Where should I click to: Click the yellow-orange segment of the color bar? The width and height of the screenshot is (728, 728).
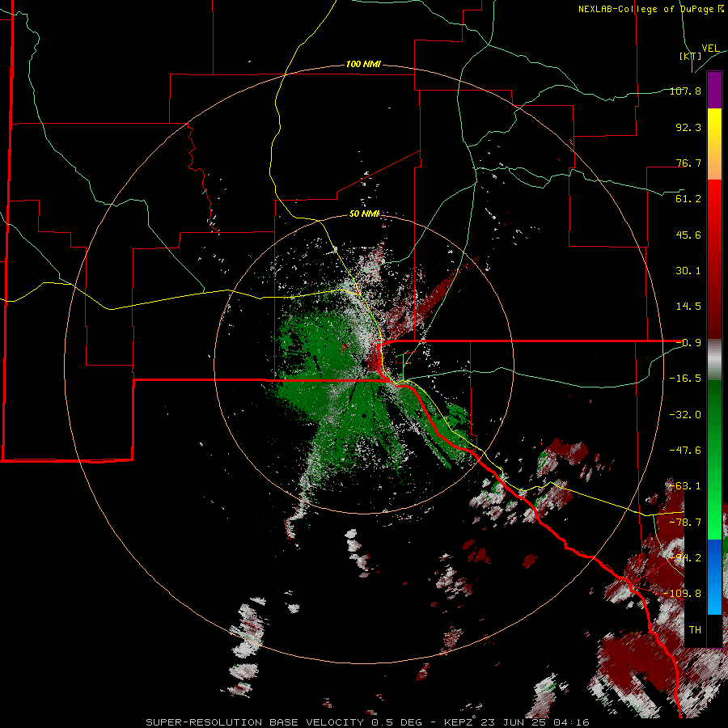(x=714, y=144)
